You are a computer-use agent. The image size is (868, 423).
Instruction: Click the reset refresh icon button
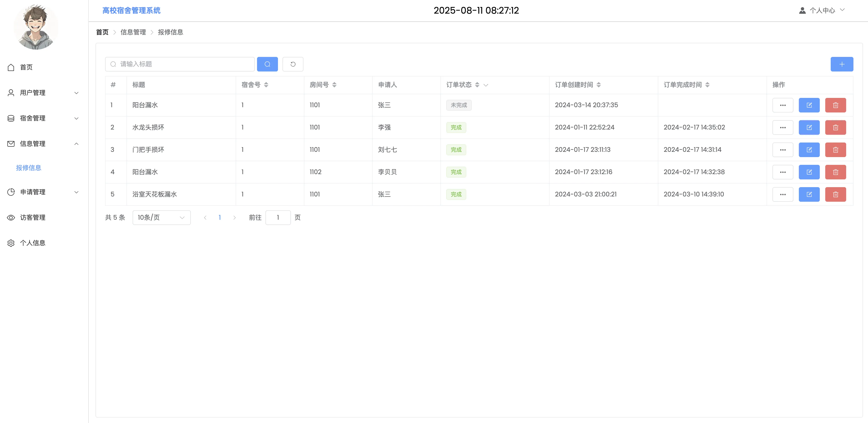(x=293, y=64)
